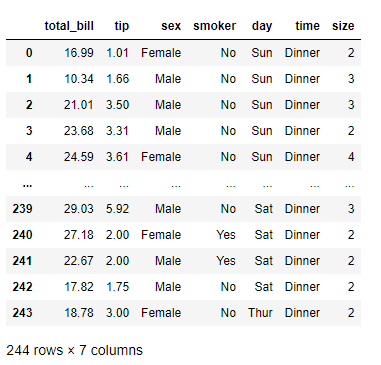Select the smoker column header
Viewport: 381px width, 365px height.
tap(215, 26)
